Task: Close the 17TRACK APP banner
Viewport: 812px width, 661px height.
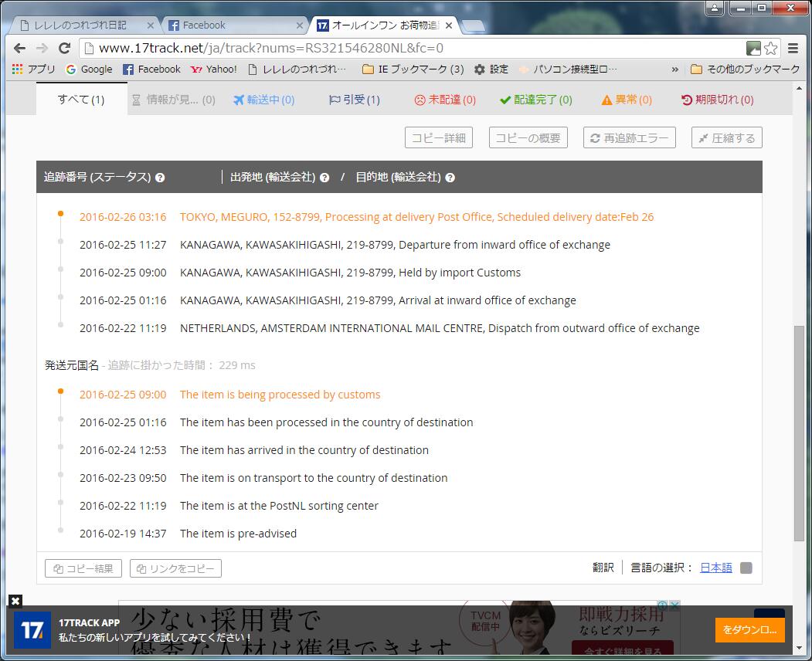Action: pos(15,601)
